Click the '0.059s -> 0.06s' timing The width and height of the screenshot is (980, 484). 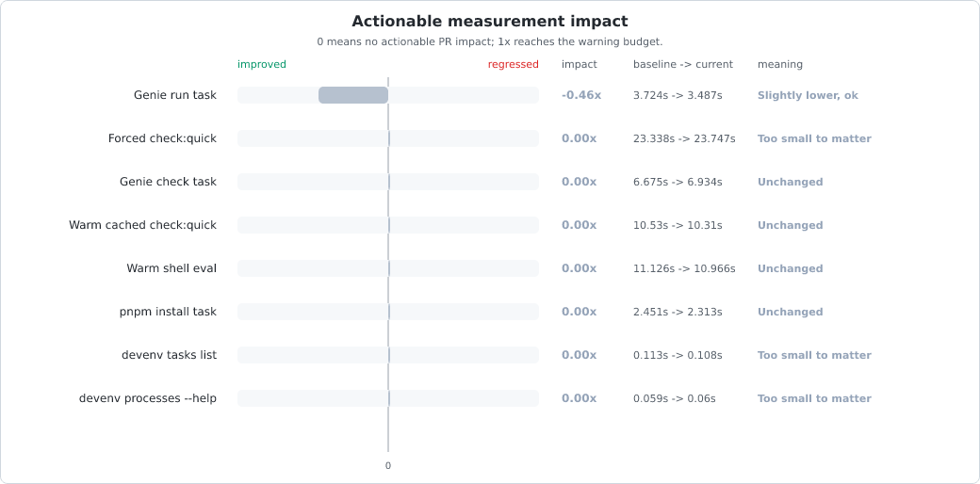pyautogui.click(x=675, y=398)
